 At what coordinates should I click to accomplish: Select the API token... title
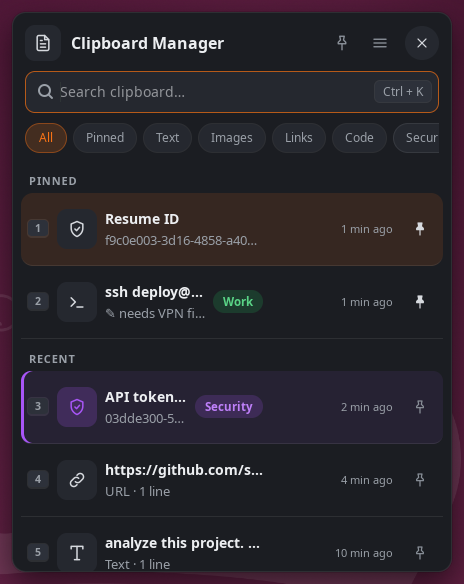(145, 397)
